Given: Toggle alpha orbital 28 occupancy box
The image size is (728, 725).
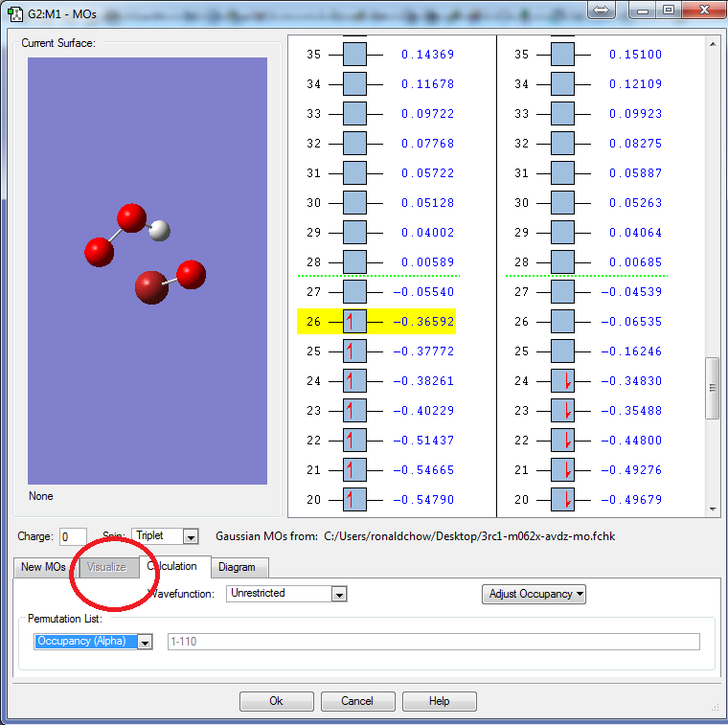Looking at the screenshot, I should [354, 261].
